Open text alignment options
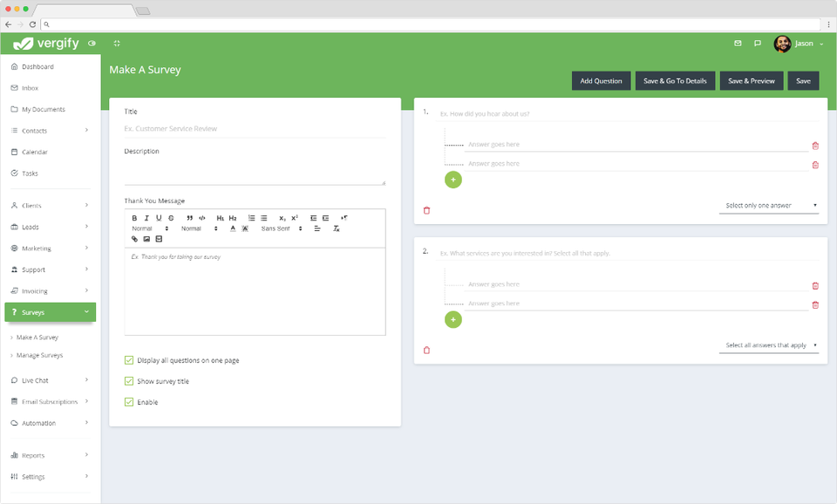The height and width of the screenshot is (504, 837). point(317,228)
